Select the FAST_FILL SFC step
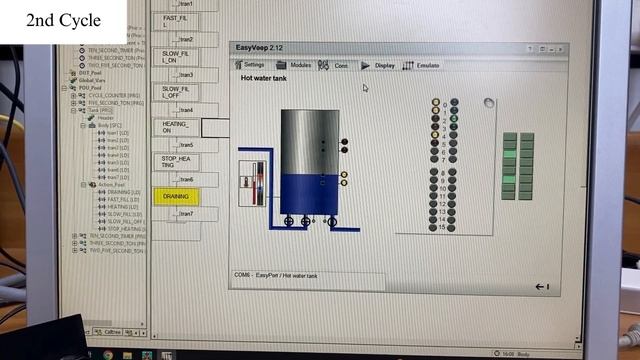Screen dimensions: 640x360 [x=175, y=22]
